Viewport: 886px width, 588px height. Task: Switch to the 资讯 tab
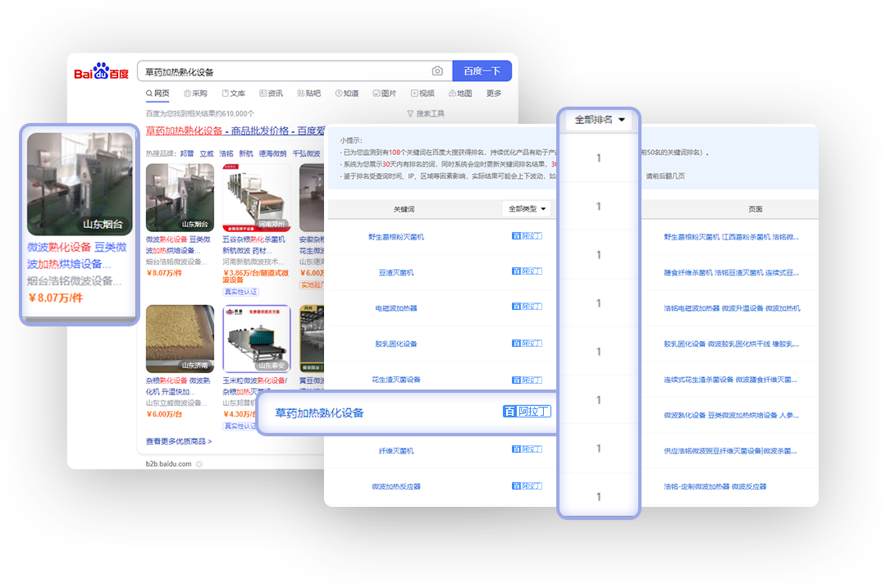(x=272, y=93)
